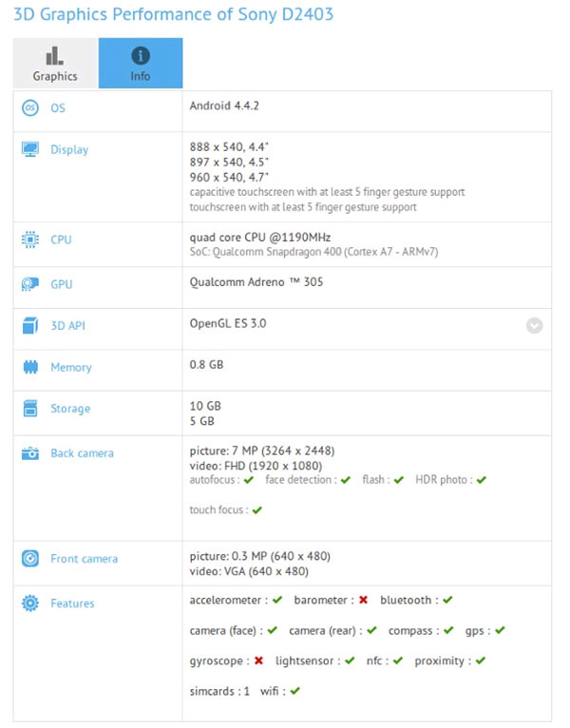Click the OS row icon
Viewport: 570px width, 728px height.
30,108
